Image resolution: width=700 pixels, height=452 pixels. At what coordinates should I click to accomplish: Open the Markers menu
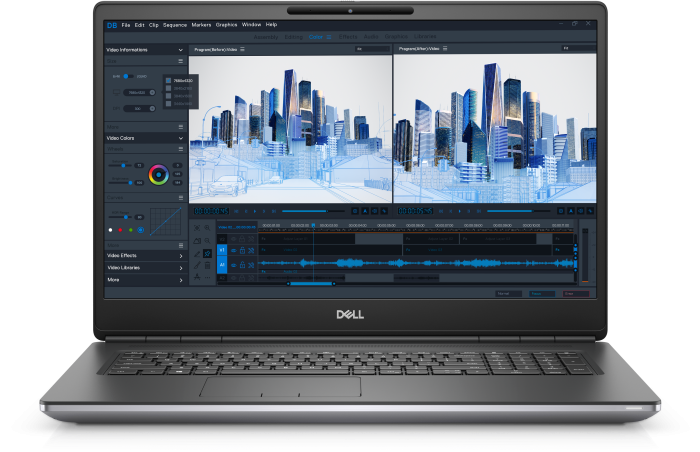[x=201, y=25]
